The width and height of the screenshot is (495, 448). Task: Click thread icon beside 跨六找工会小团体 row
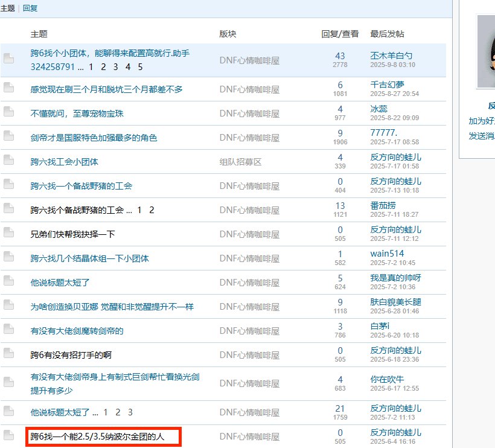coord(8,160)
